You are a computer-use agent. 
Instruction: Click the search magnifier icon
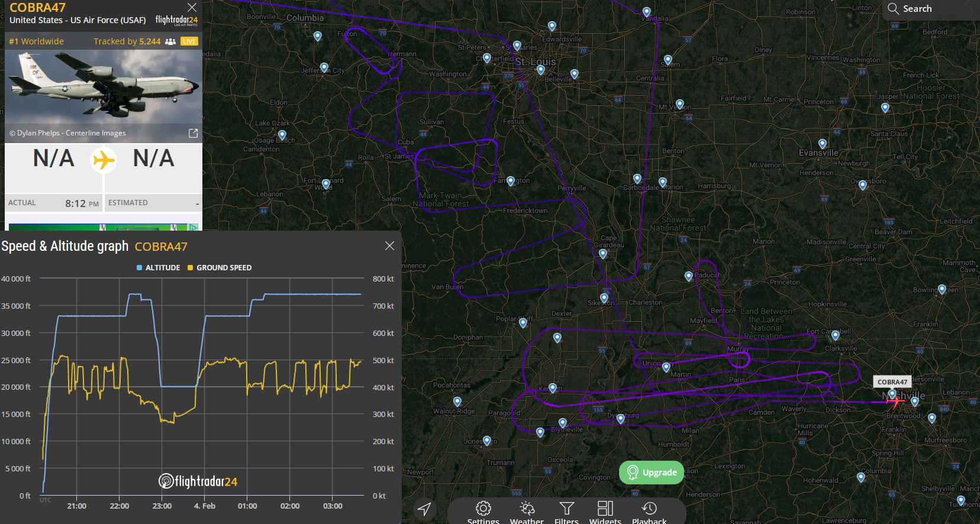[x=893, y=8]
